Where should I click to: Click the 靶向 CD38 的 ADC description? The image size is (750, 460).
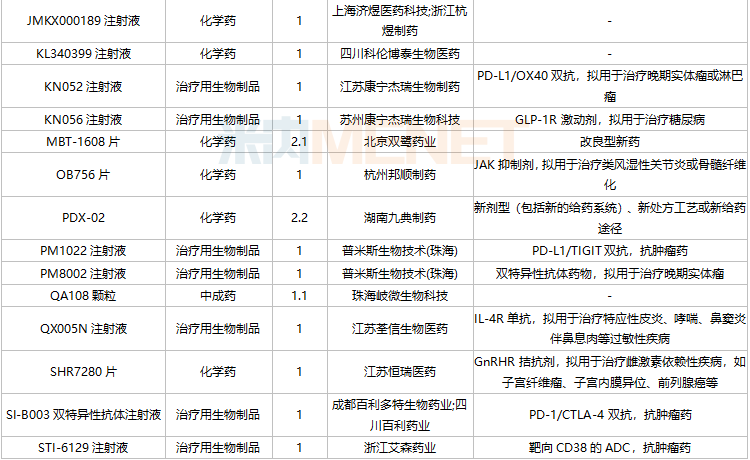point(610,448)
